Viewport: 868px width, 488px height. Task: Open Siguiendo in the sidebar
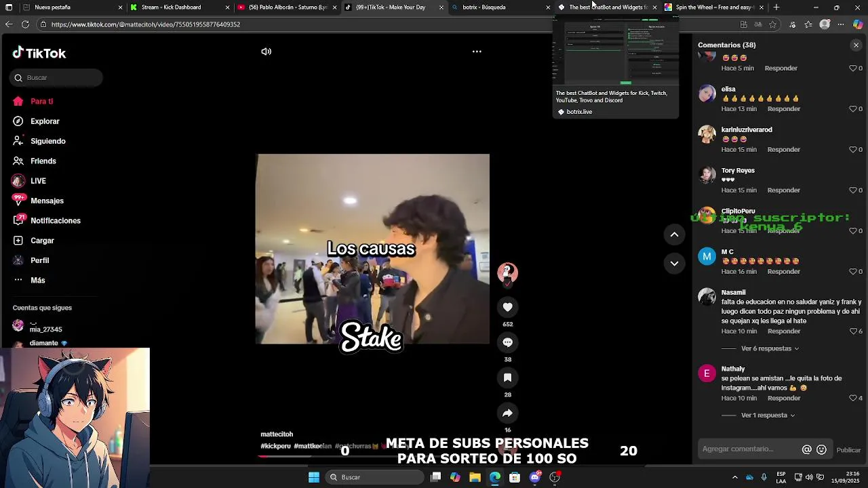(x=39, y=141)
